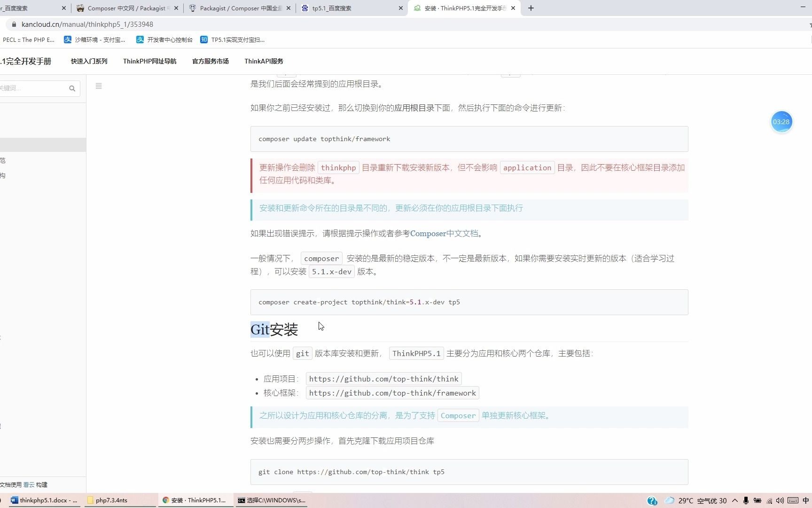Viewport: 812px width, 508px height.
Task: Toggle the sidebar menu hamburger icon
Action: (99, 86)
